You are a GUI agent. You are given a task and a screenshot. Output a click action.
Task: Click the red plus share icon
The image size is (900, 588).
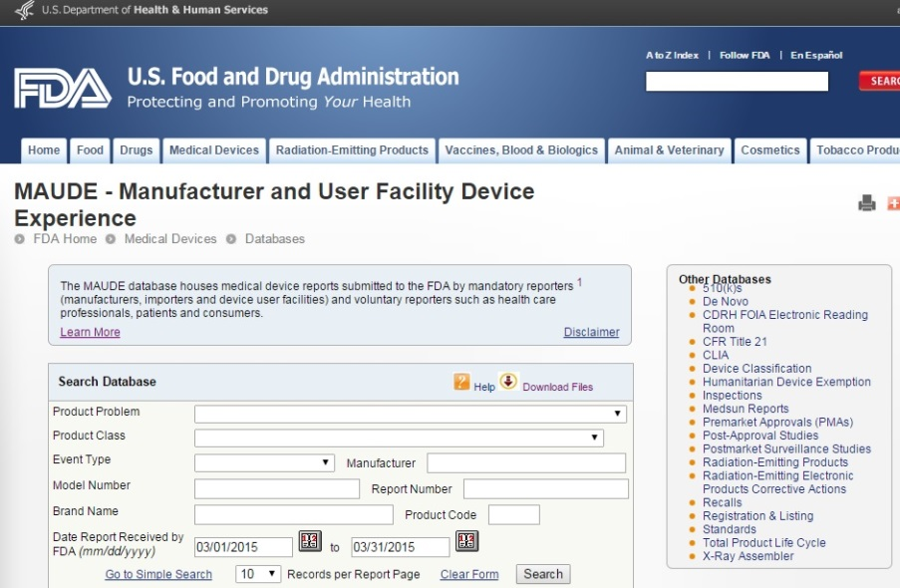click(x=894, y=203)
